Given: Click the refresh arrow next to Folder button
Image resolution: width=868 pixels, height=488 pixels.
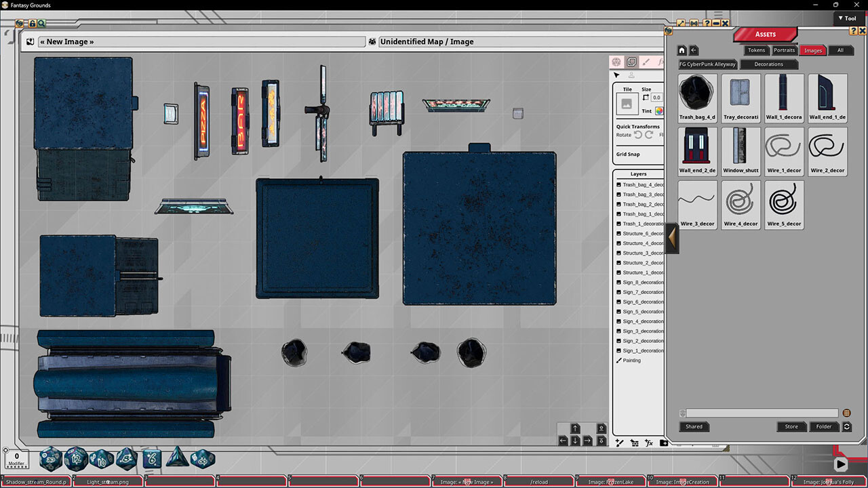Looking at the screenshot, I should (846, 426).
